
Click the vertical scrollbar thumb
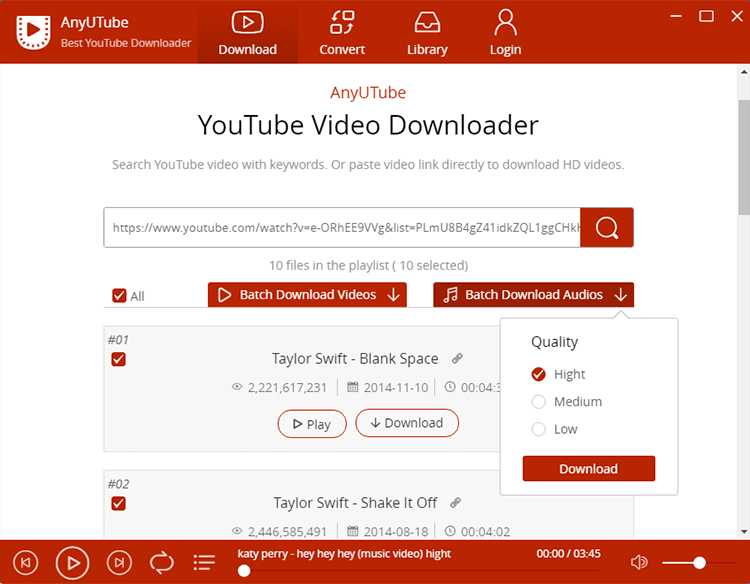pos(744,157)
